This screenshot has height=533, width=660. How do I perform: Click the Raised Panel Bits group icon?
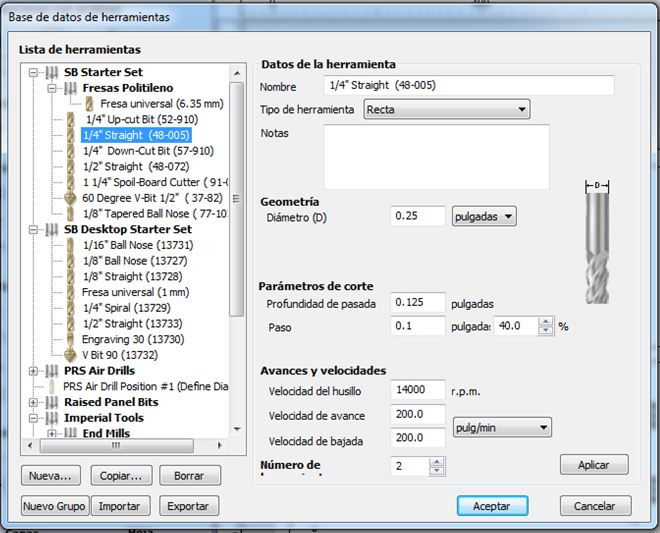pos(52,402)
